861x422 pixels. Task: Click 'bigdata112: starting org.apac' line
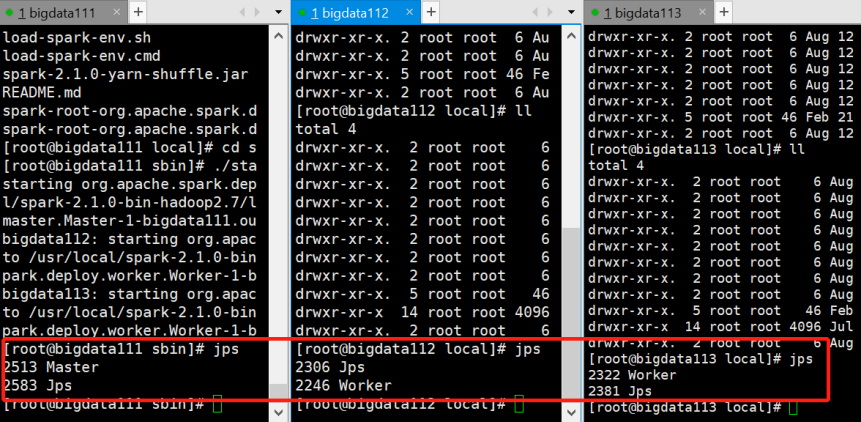pyautogui.click(x=130, y=239)
